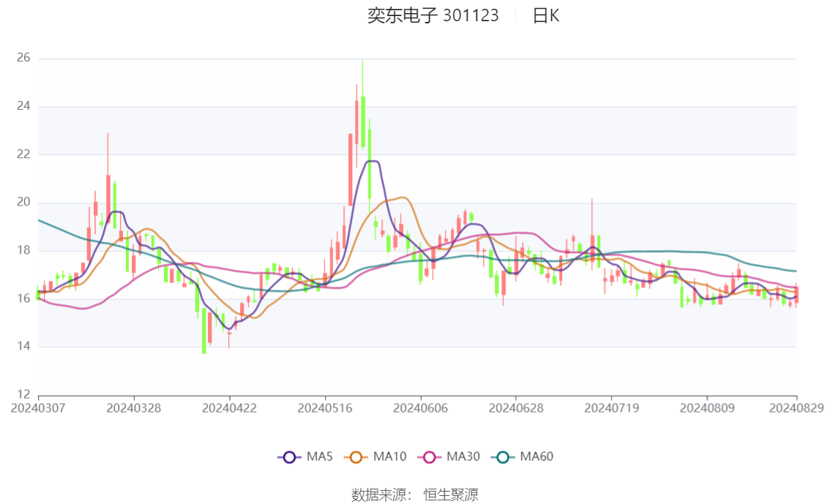Hide the MA30 series via its label
This screenshot has width=830, height=504.
coord(463,456)
